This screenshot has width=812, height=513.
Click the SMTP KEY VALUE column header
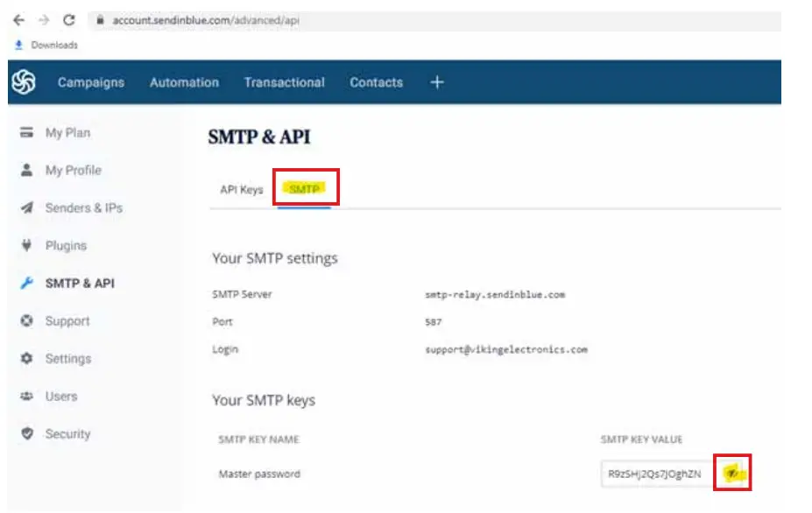click(x=641, y=439)
